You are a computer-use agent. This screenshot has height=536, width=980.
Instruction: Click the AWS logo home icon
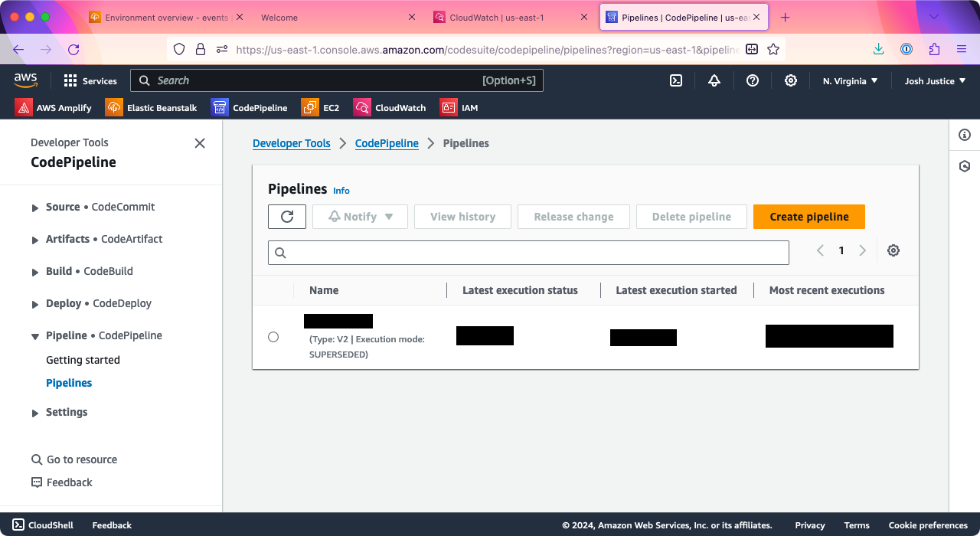(25, 80)
